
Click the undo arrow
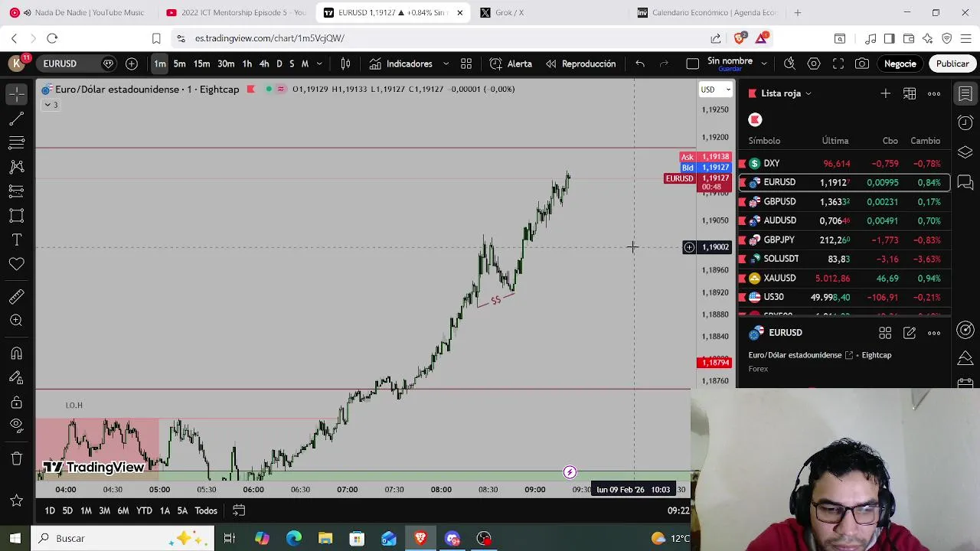[x=640, y=64]
